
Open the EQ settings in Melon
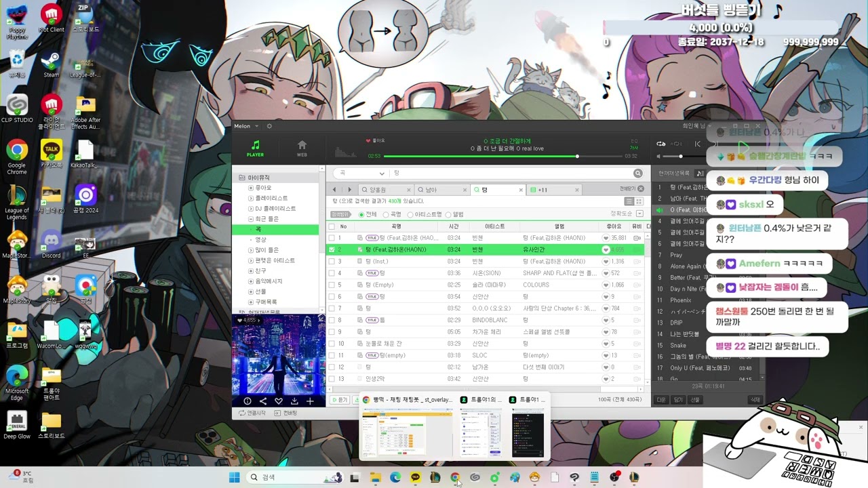[634, 141]
